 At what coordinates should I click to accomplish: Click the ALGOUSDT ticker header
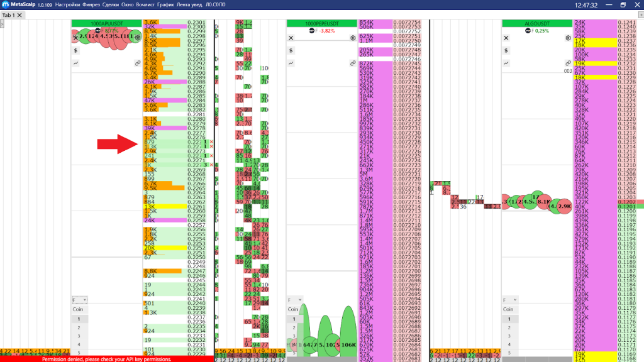pos(537,23)
